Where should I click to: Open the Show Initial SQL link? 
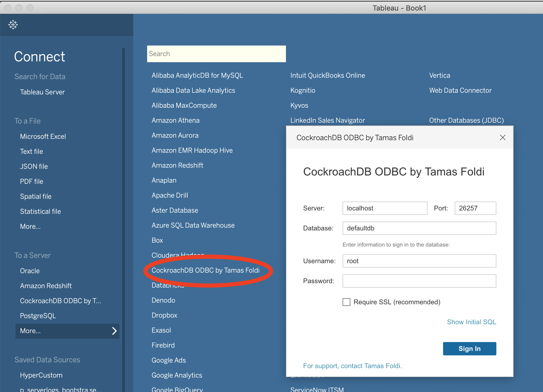(471, 322)
